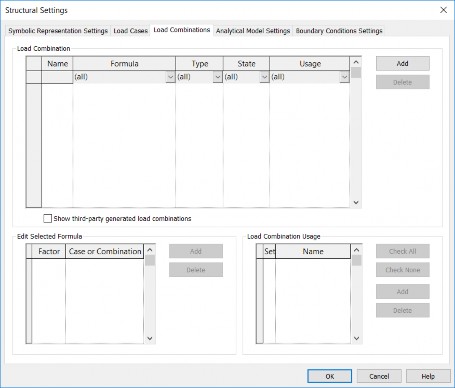
Task: Click the Name column header in Load Combination
Action: [57, 64]
